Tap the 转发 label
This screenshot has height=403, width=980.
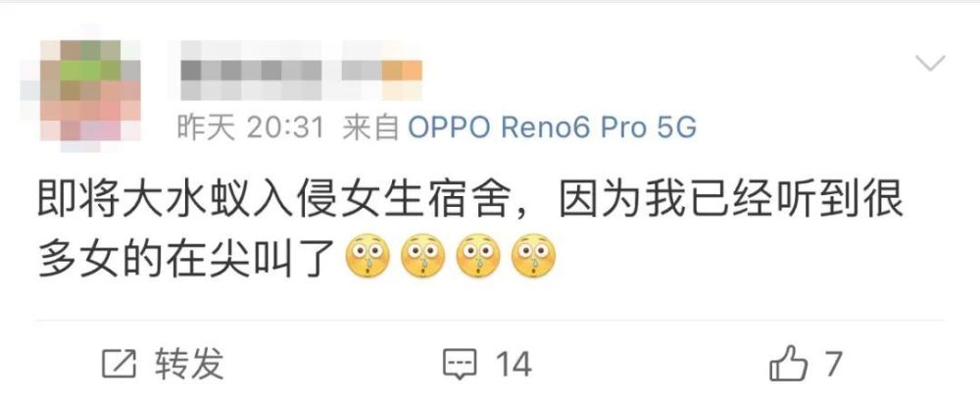pyautogui.click(x=189, y=364)
